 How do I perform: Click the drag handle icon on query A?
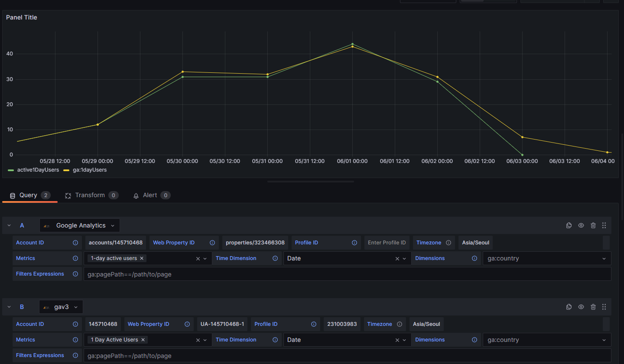click(604, 225)
